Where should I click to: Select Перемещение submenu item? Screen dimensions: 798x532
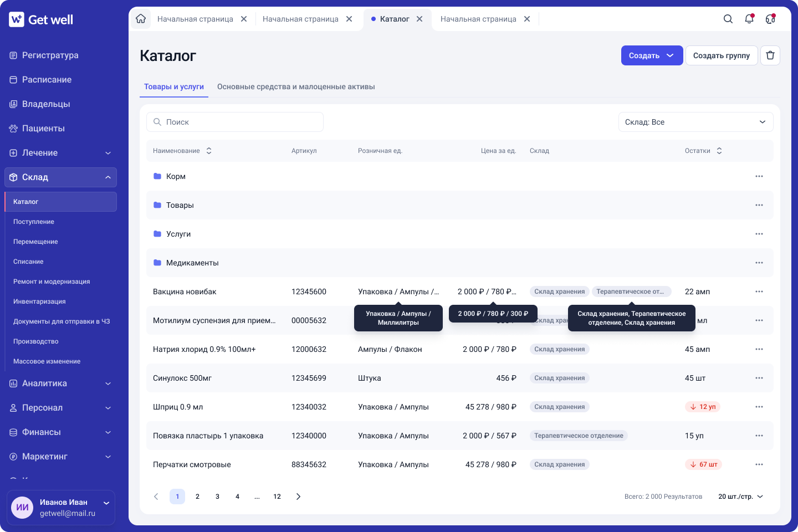click(x=35, y=242)
